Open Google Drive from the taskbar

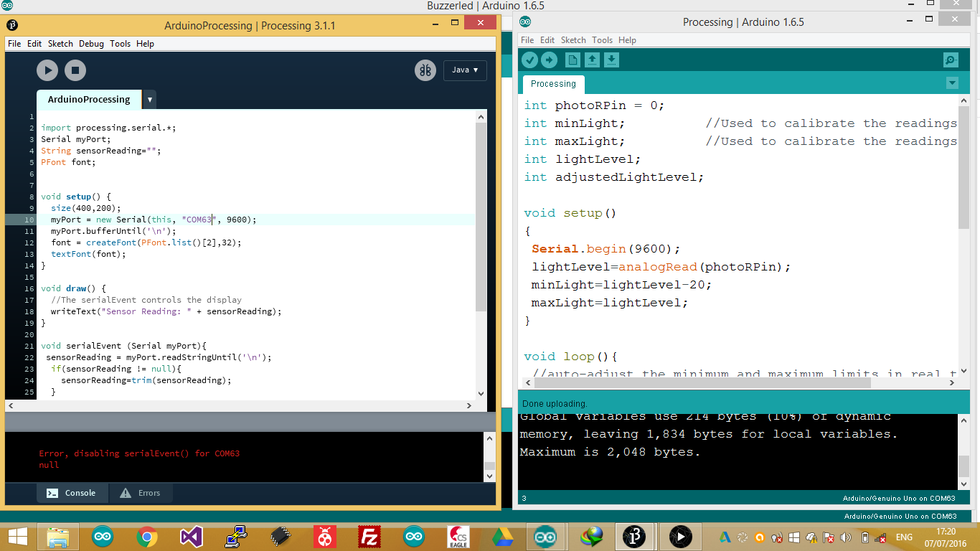[503, 537]
